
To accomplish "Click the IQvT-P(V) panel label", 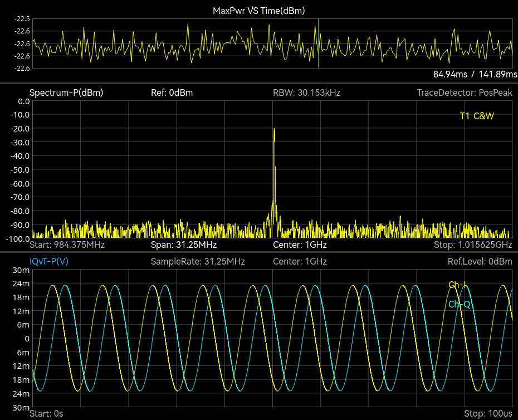I will pos(49,261).
